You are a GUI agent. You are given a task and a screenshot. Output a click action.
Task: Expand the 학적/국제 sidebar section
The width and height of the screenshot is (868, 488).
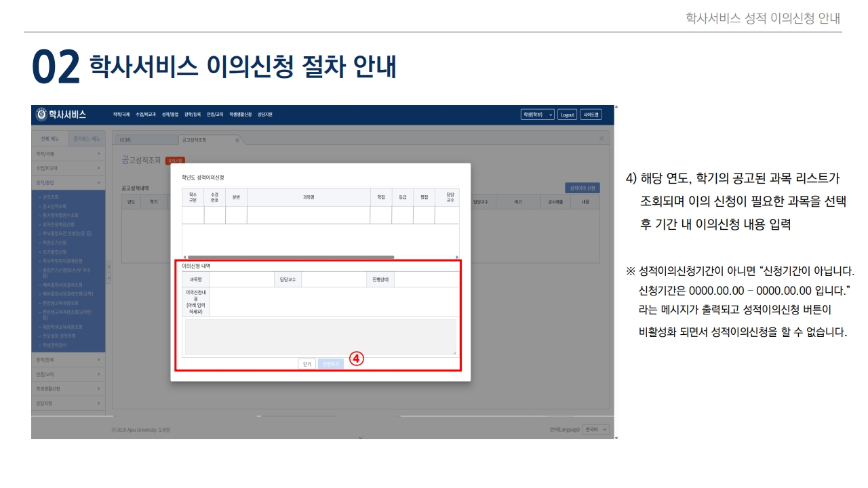[x=68, y=154]
